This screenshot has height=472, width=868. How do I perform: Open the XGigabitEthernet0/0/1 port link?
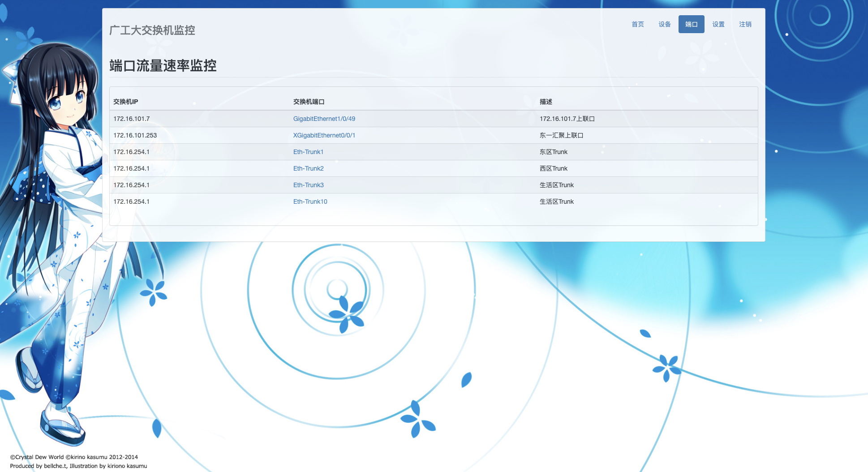pyautogui.click(x=324, y=135)
